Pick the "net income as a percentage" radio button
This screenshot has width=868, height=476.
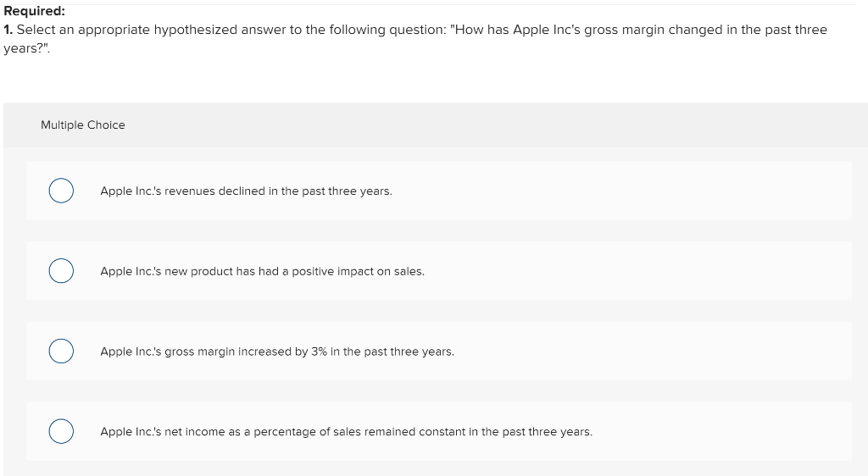pos(60,431)
